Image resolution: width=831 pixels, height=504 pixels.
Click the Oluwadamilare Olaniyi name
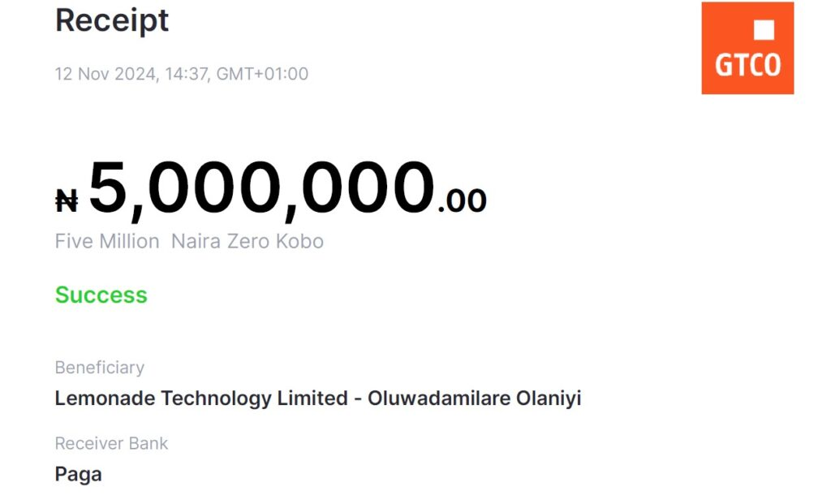(475, 398)
